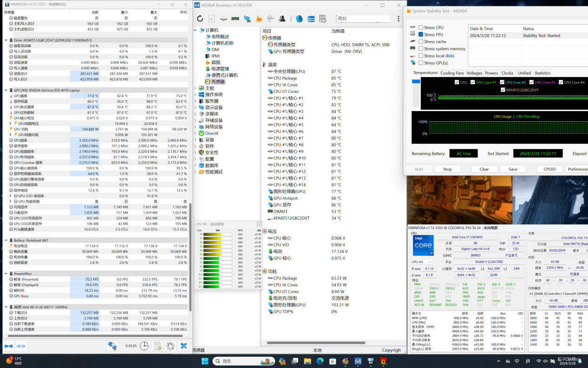
Task: Enable the Stress CPU checkbox
Action: [x=420, y=27]
